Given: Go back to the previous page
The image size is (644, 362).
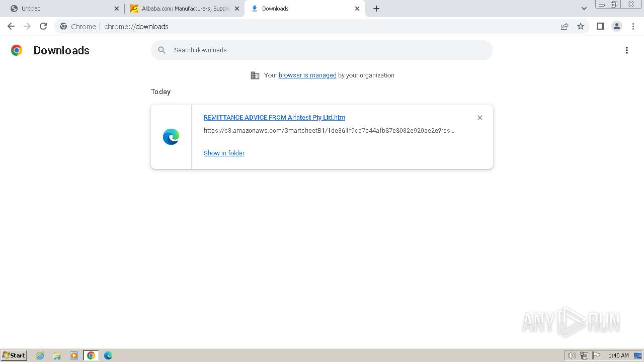Looking at the screenshot, I should (x=11, y=26).
